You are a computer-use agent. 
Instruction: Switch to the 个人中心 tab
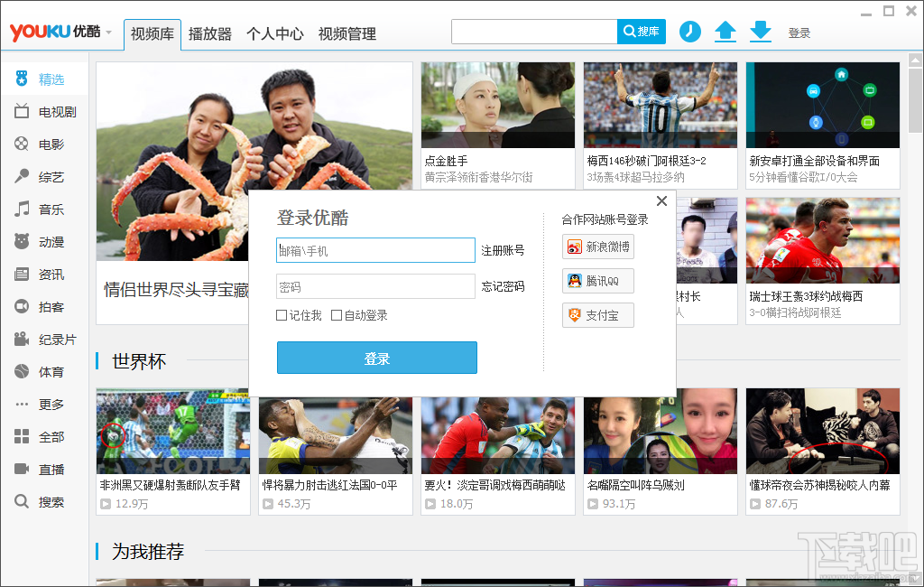pos(274,33)
